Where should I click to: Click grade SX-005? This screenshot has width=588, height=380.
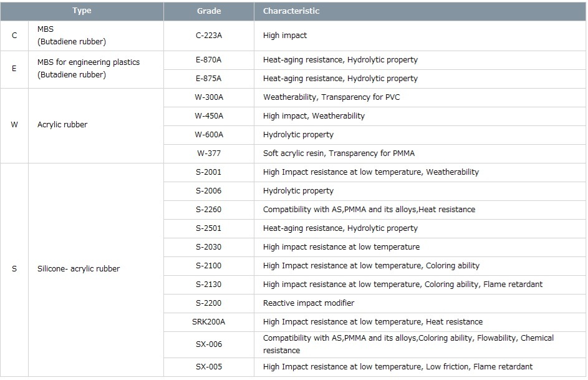point(208,367)
